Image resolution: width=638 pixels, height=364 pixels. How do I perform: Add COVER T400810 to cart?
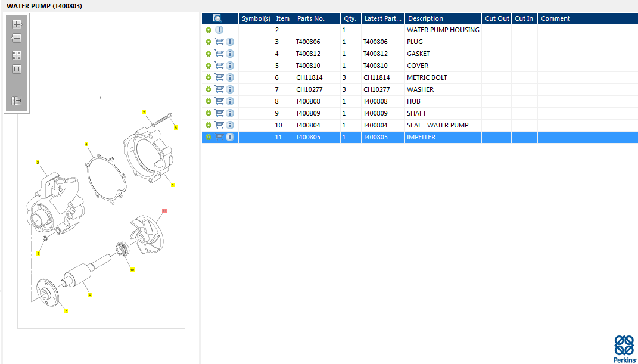click(x=219, y=66)
